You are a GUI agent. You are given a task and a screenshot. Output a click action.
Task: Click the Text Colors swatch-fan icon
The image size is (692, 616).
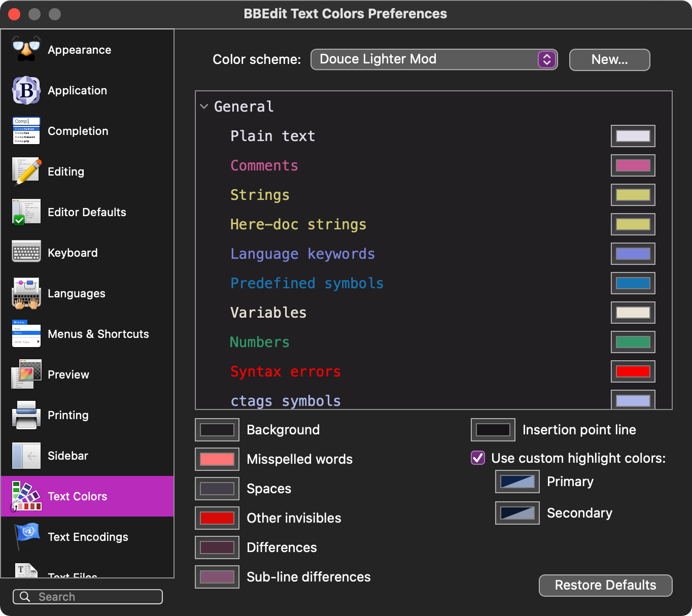[x=26, y=496]
